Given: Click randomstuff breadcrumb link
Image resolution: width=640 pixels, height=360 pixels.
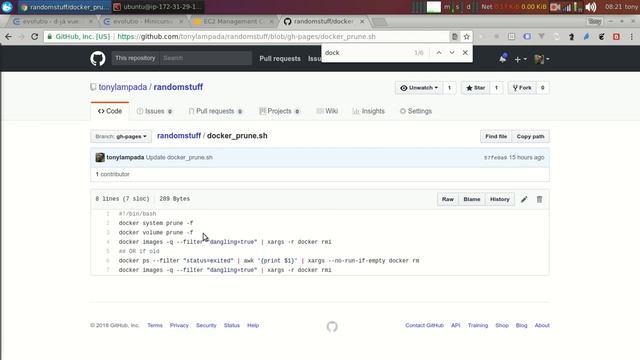Looking at the screenshot, I should pyautogui.click(x=179, y=136).
